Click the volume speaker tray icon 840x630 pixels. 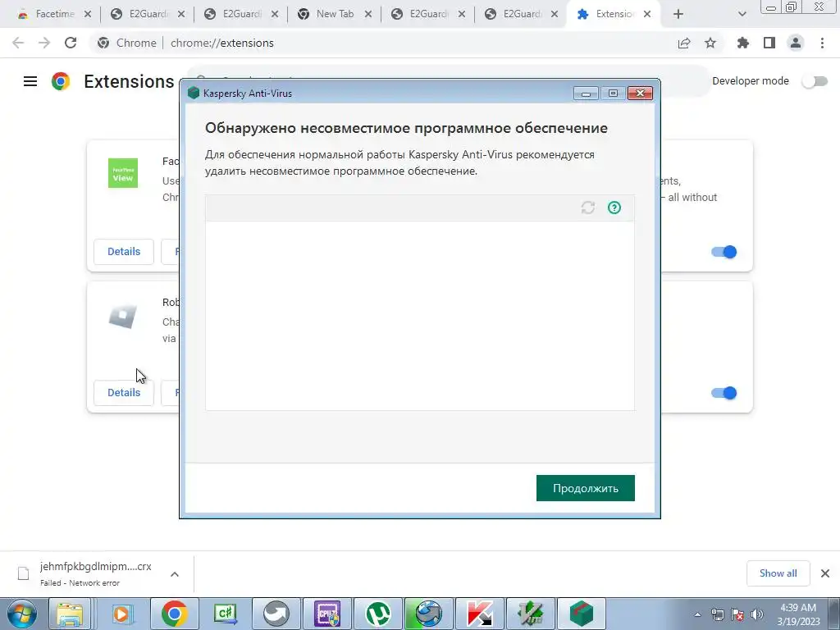point(756,614)
